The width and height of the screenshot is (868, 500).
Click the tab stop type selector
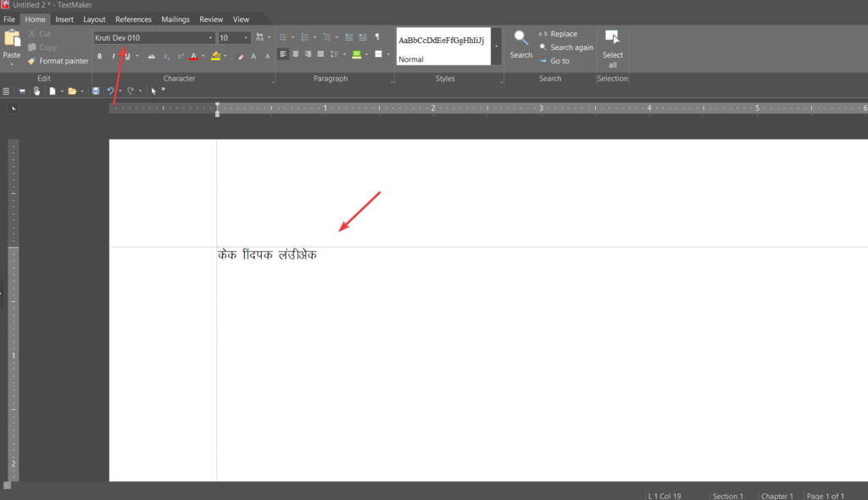pyautogui.click(x=14, y=108)
